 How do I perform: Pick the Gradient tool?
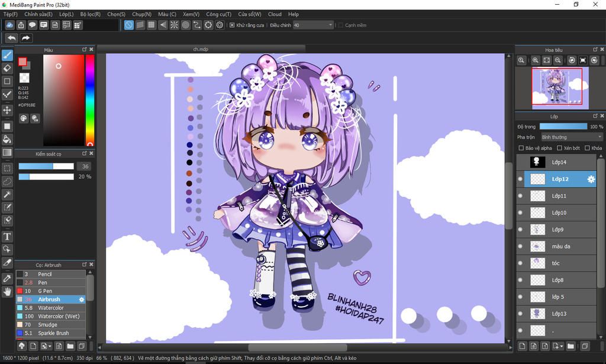pyautogui.click(x=7, y=152)
